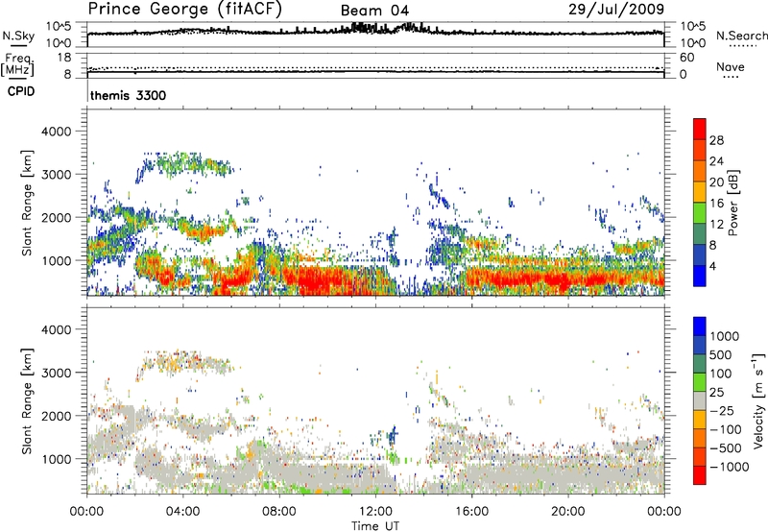Screen dimensions: 768x532
Task: Click the 'CPID' label
Action: (21, 91)
